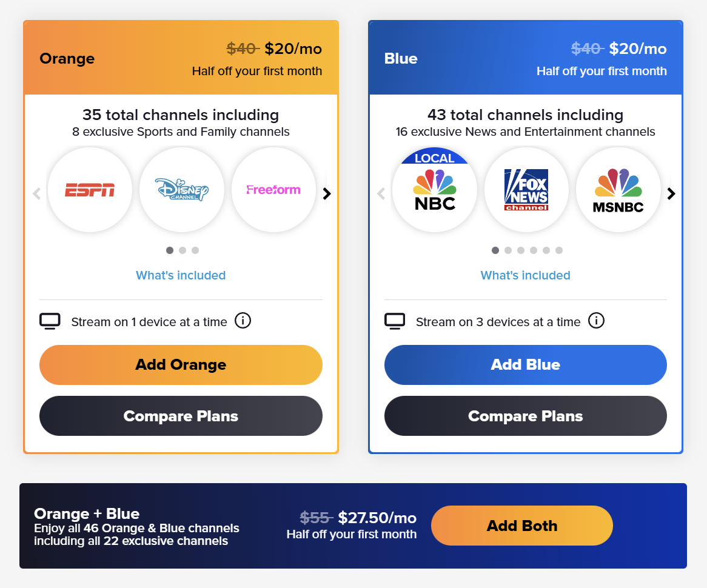Click the MSNBC channel logo
Viewport: 707px width, 588px height.
coord(618,190)
